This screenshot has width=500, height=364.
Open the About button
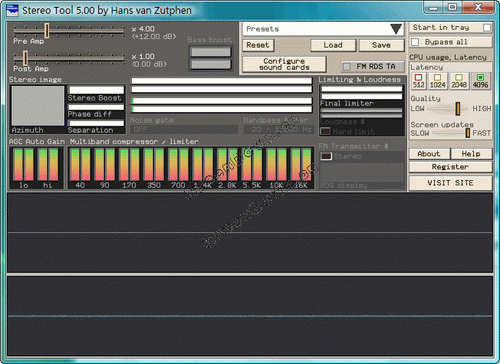(x=429, y=154)
